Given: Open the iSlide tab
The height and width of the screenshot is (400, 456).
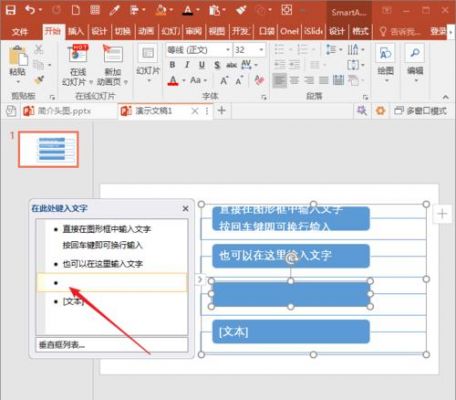Looking at the screenshot, I should point(313,31).
